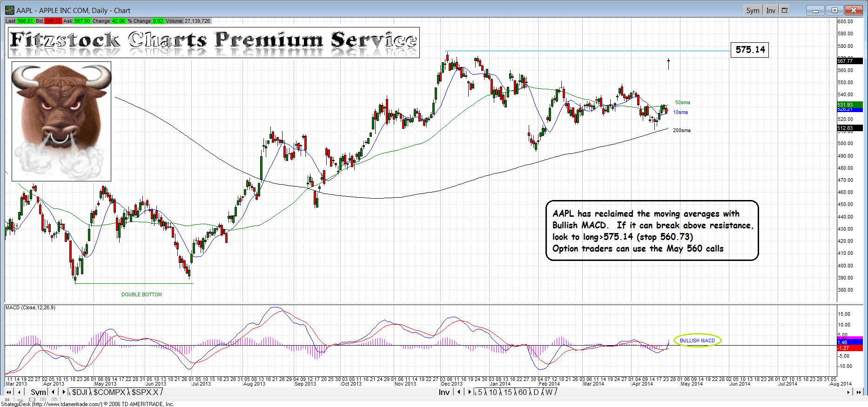Click the Ask: 567.00 quote field
The image size is (868, 407).
click(77, 21)
